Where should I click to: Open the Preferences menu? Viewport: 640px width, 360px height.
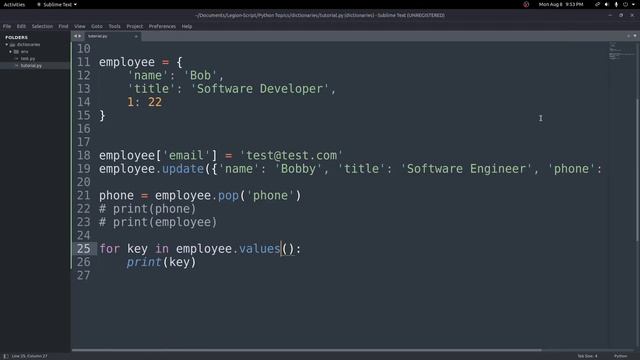tap(162, 26)
